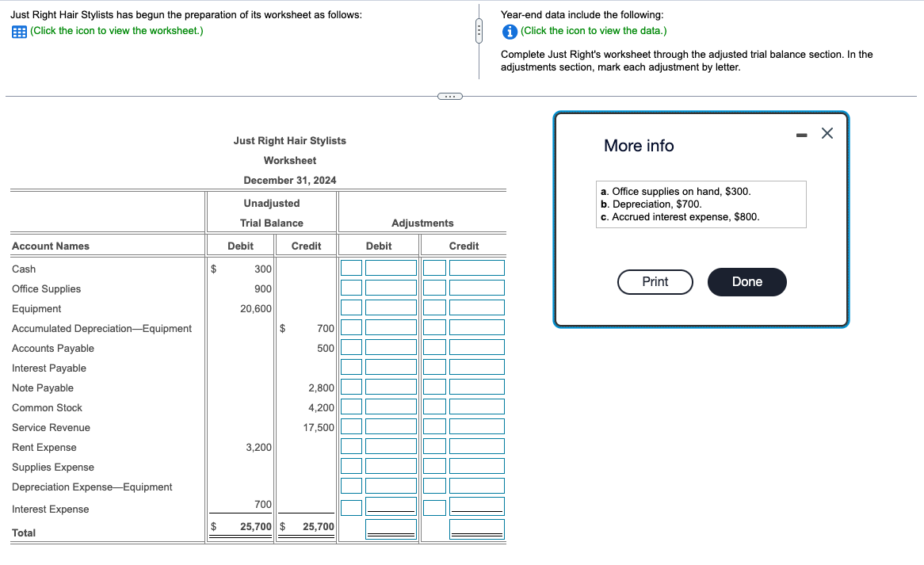The width and height of the screenshot is (924, 565).
Task: Select Accumulated Depreciation credit amount field
Action: pyautogui.click(x=477, y=327)
